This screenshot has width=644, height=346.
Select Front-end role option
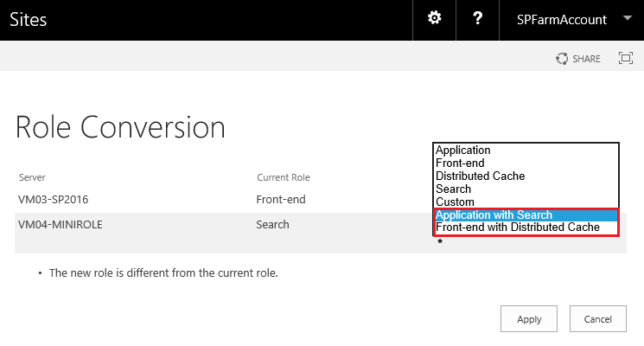tap(460, 163)
